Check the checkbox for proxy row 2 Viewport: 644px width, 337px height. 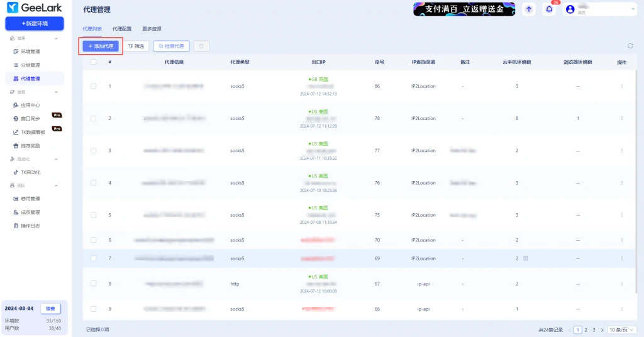coord(94,118)
